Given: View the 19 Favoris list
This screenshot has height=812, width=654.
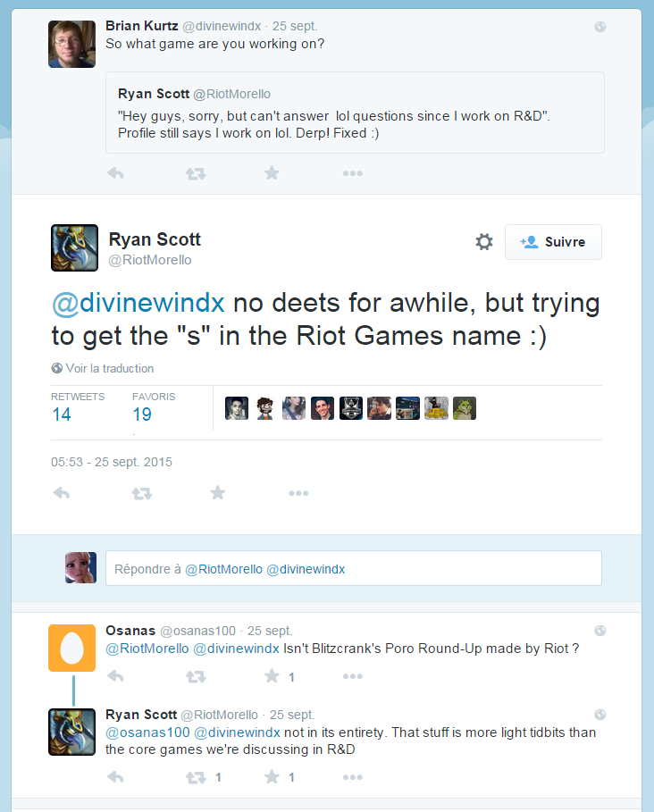Looking at the screenshot, I should click(x=142, y=414).
